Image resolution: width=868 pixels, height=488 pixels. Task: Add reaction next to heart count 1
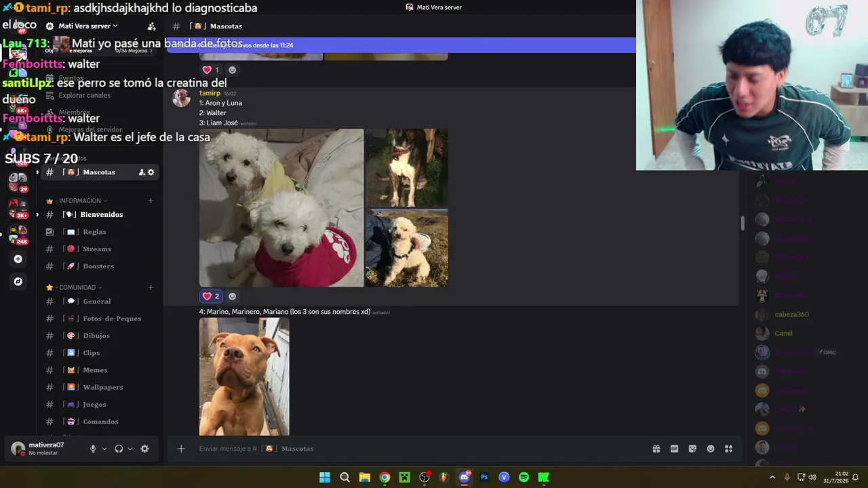pos(232,70)
